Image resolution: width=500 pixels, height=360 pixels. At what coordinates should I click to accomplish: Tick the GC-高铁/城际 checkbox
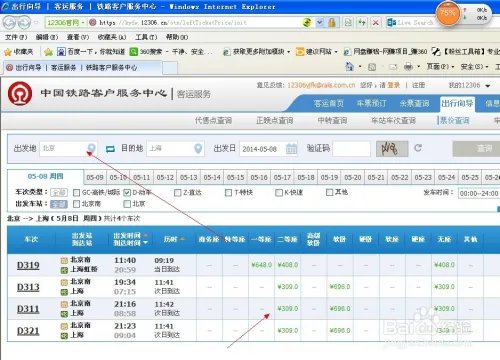click(x=77, y=193)
